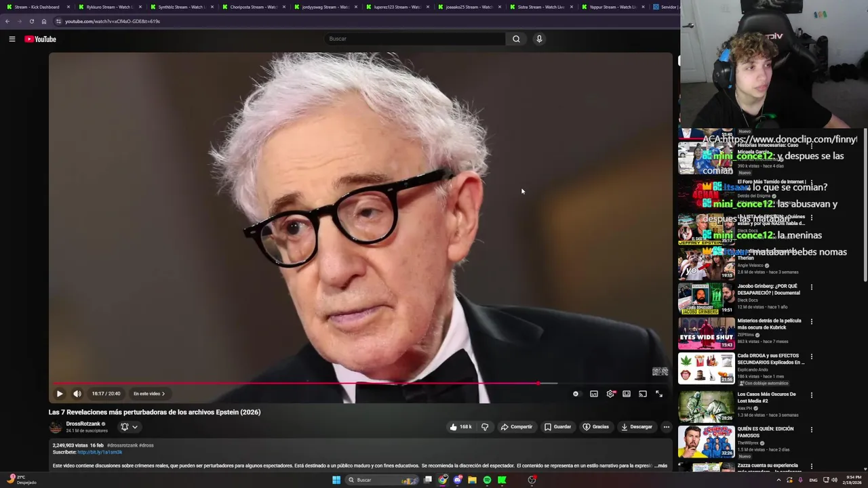Click the Gracias thanks button
This screenshot has height=488, width=868.
596,427
